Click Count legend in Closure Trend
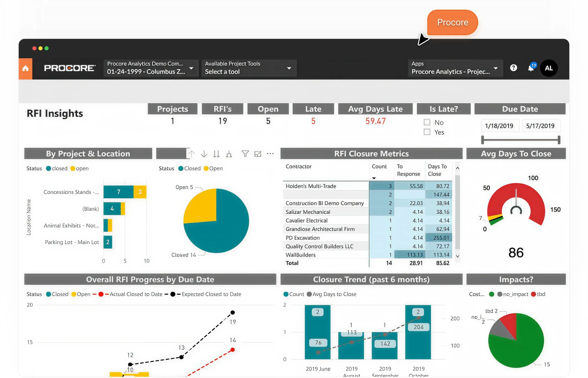588x378 pixels. (294, 294)
